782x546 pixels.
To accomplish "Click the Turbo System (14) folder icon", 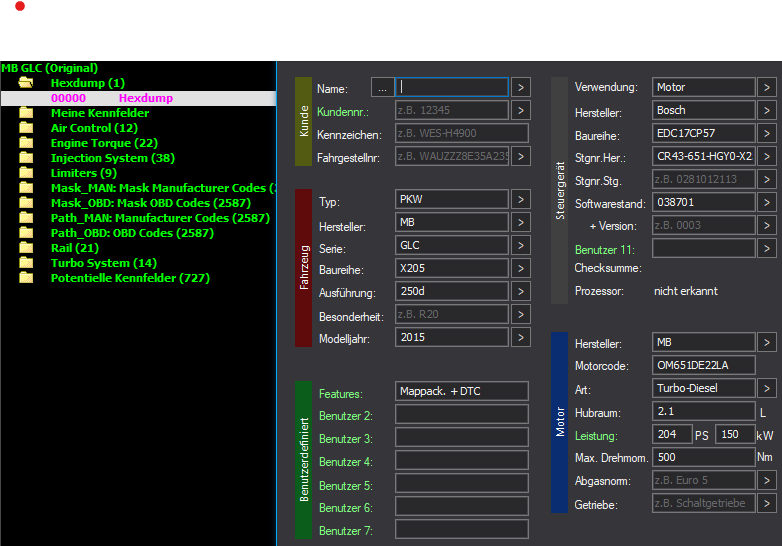I will click(26, 262).
